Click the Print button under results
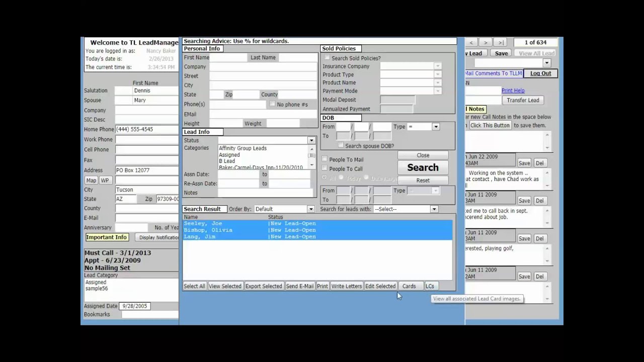644x362 pixels. coord(323,287)
